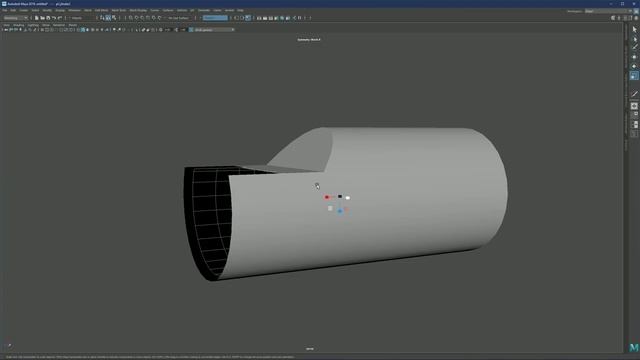Open the panel Lighting menu
The height and width of the screenshot is (360, 640).
[x=33, y=25]
